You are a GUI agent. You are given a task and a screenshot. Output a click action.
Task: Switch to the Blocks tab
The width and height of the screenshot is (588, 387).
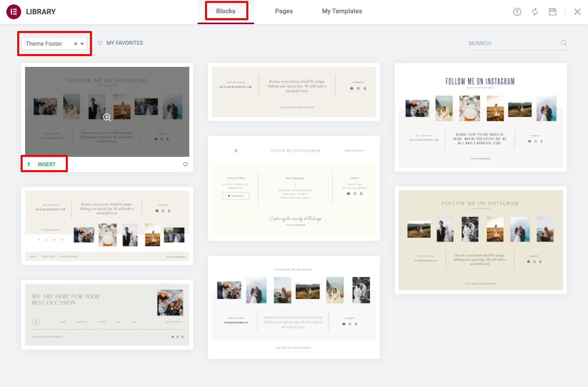click(226, 11)
